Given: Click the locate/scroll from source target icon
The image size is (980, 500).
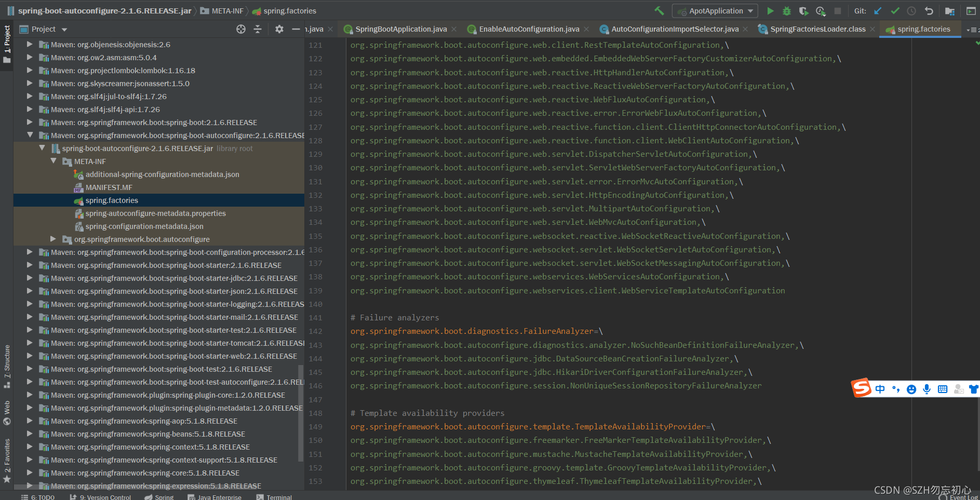Looking at the screenshot, I should [241, 29].
